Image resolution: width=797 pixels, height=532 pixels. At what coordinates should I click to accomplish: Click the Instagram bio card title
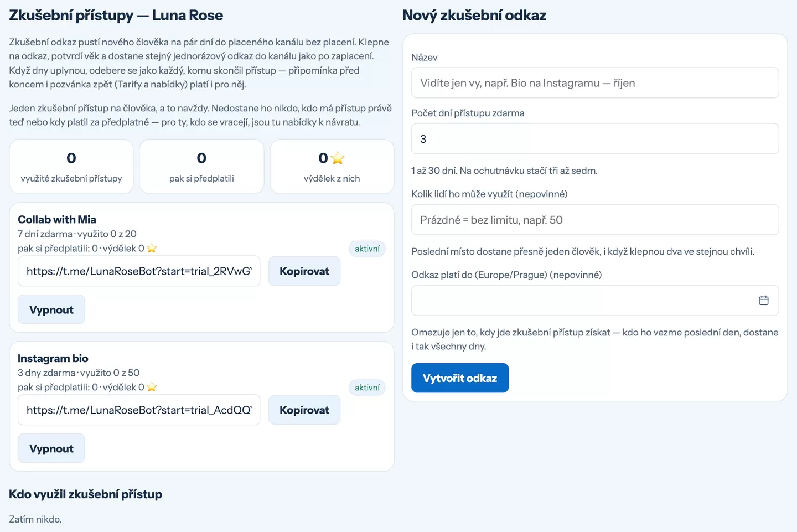click(53, 359)
